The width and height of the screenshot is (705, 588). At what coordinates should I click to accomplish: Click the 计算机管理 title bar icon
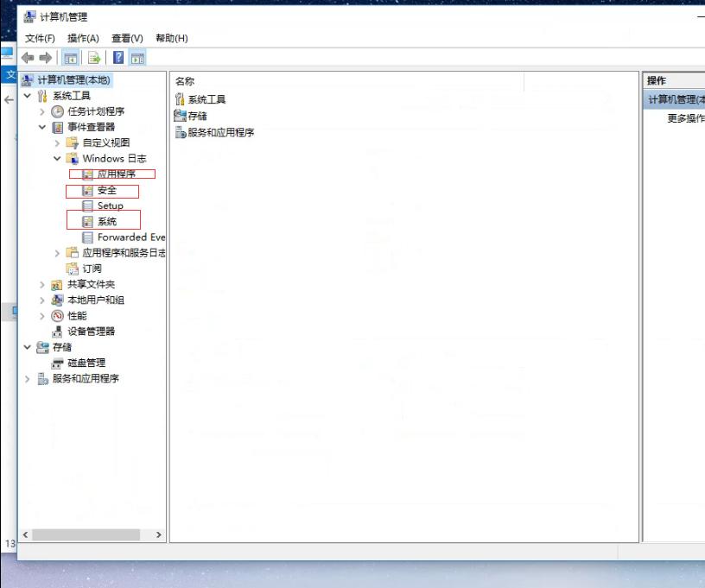tap(29, 17)
